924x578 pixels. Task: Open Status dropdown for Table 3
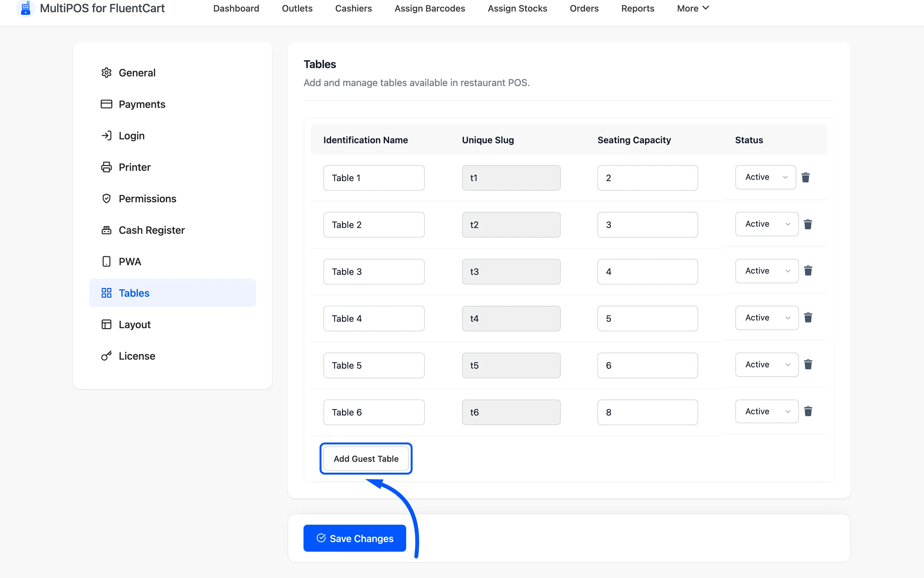(767, 271)
